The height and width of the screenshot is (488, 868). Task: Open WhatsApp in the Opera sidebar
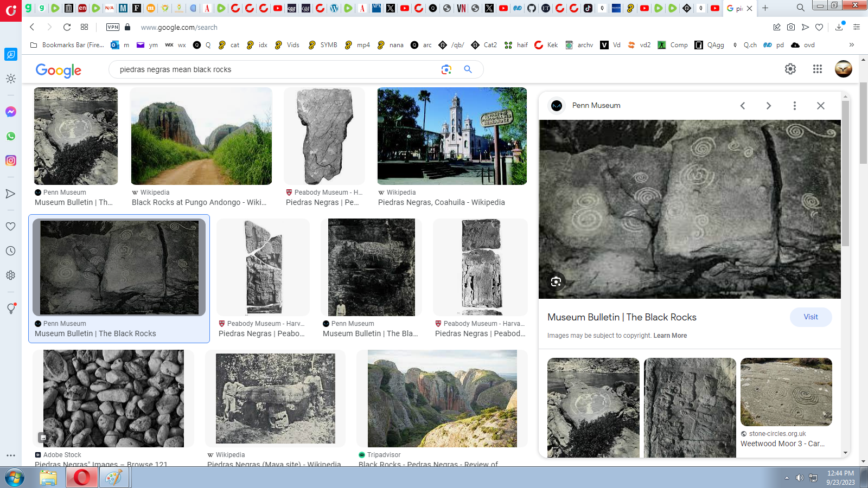pos(11,136)
